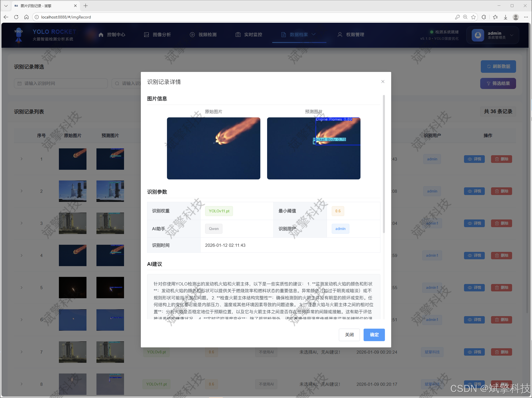Open row 1 original image thumbnail
532x398 pixels.
[73, 159]
